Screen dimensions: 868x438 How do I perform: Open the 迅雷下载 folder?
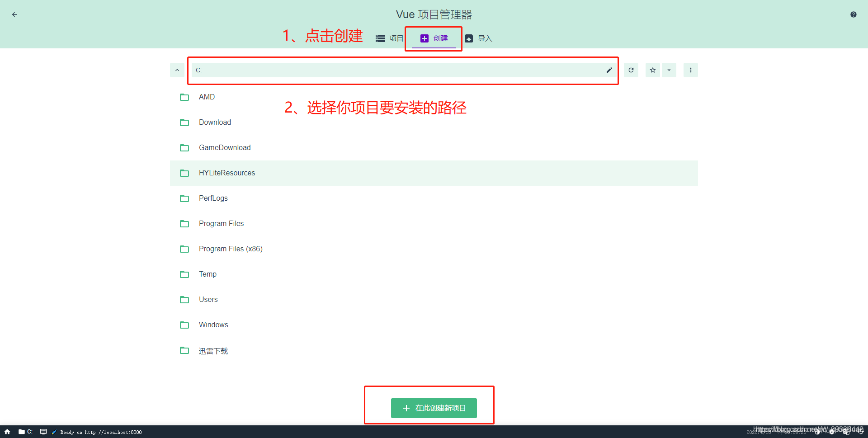(434, 351)
